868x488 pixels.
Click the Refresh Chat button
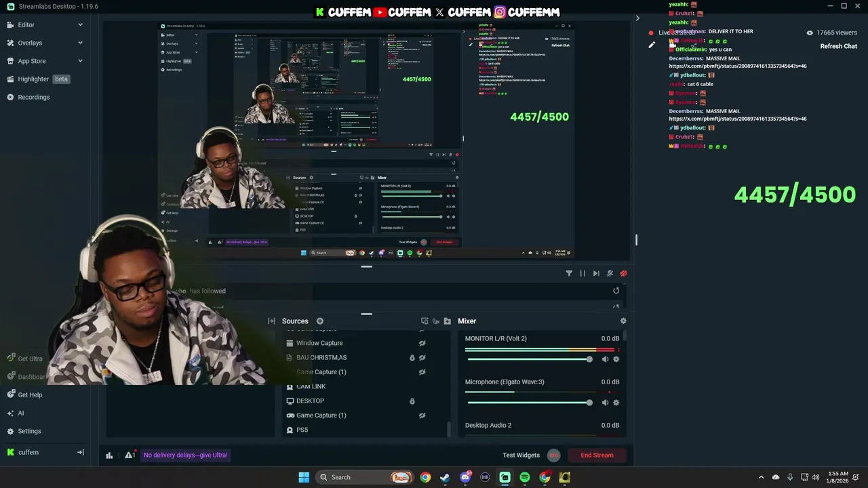(838, 46)
